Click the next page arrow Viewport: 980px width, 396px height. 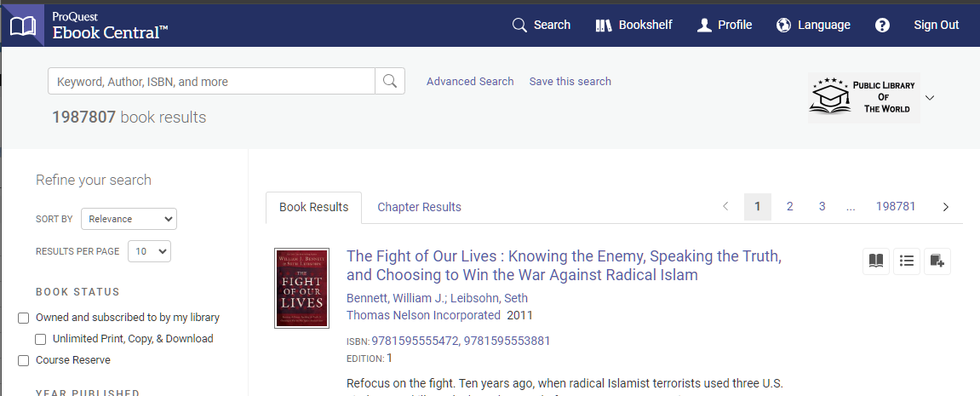tap(946, 206)
